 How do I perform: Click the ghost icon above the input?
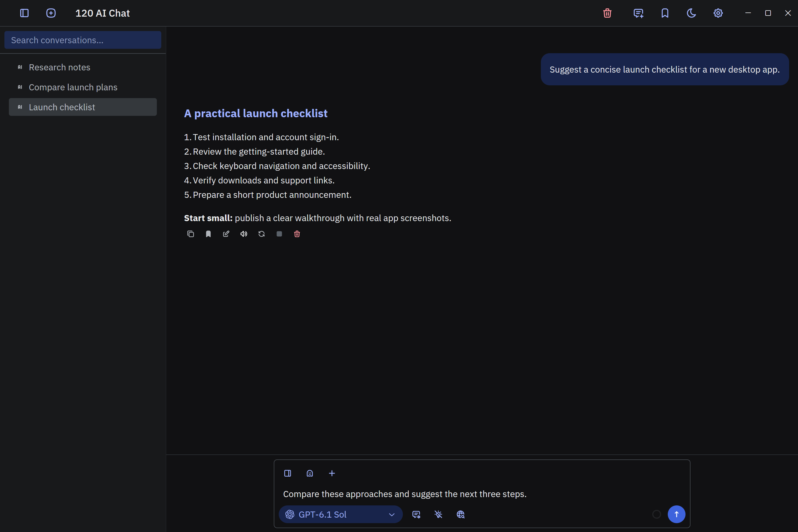point(310,473)
